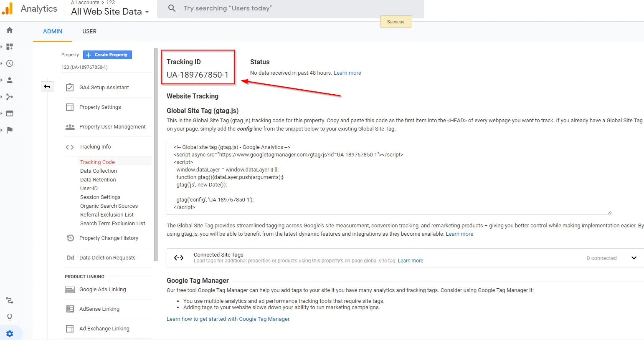Select the Conversions flag icon
This screenshot has width=644, height=340.
click(9, 130)
